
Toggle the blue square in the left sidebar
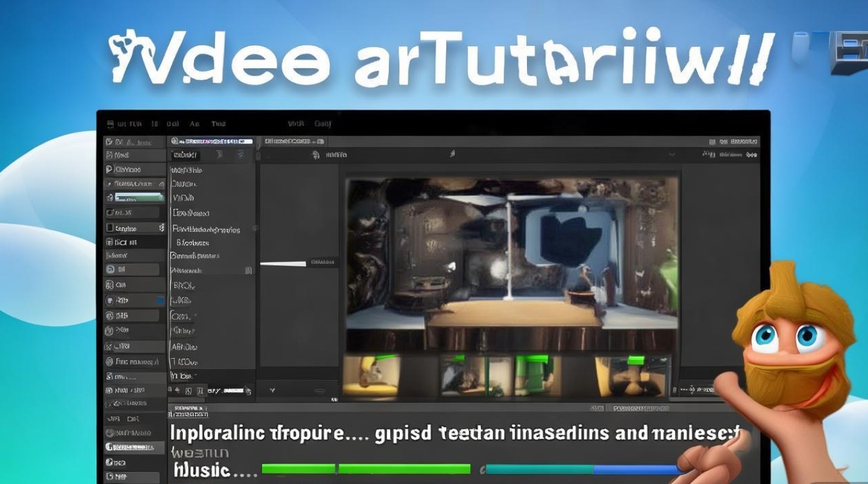tap(160, 301)
